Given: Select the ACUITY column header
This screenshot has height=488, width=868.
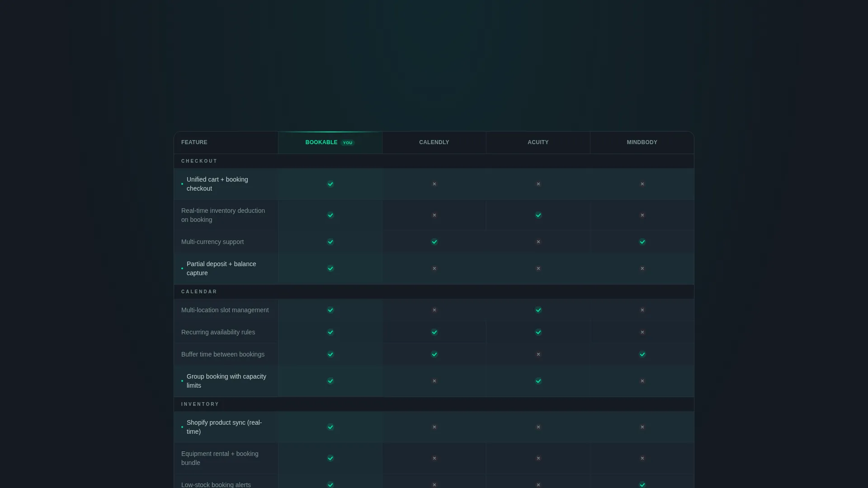Looking at the screenshot, I should (538, 142).
